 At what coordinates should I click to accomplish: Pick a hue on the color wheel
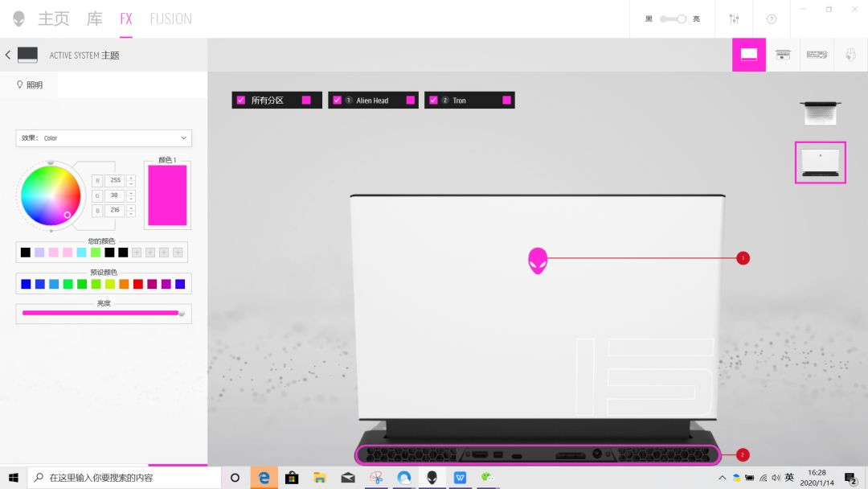pyautogui.click(x=51, y=195)
